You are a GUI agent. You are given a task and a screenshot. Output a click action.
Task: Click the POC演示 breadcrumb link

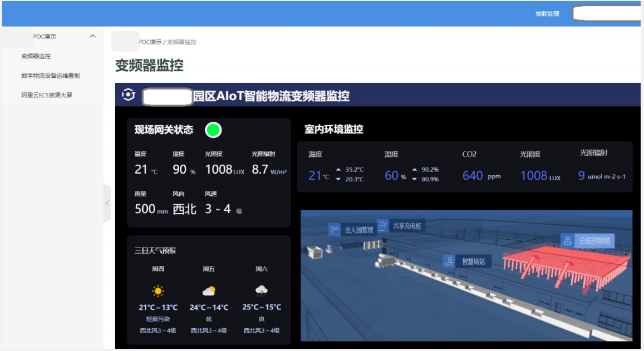(150, 42)
